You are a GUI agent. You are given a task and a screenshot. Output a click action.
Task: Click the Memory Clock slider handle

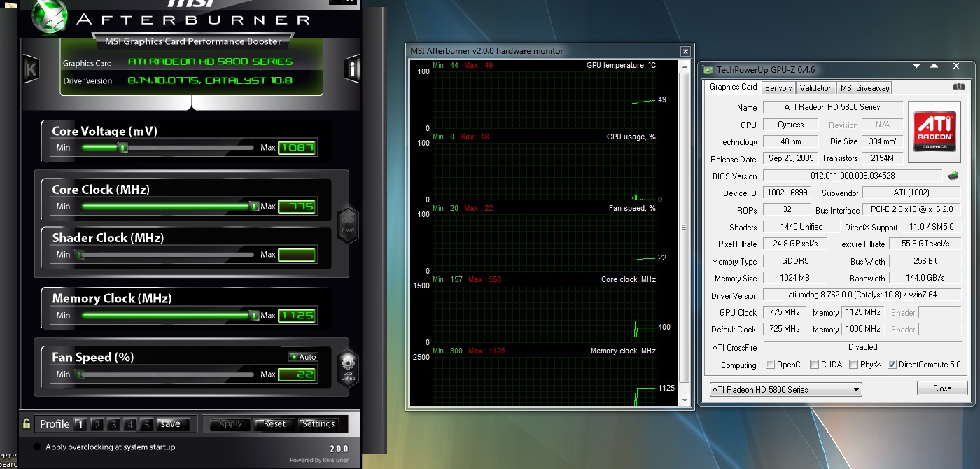254,316
